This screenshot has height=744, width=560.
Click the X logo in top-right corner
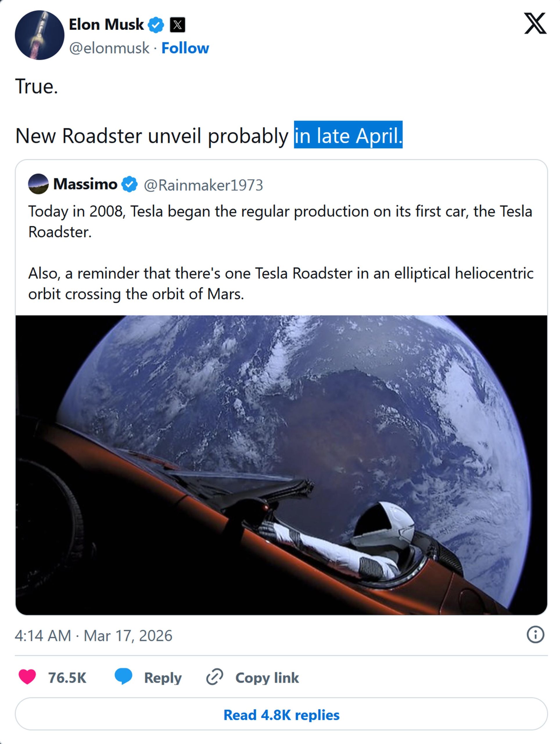click(x=535, y=24)
